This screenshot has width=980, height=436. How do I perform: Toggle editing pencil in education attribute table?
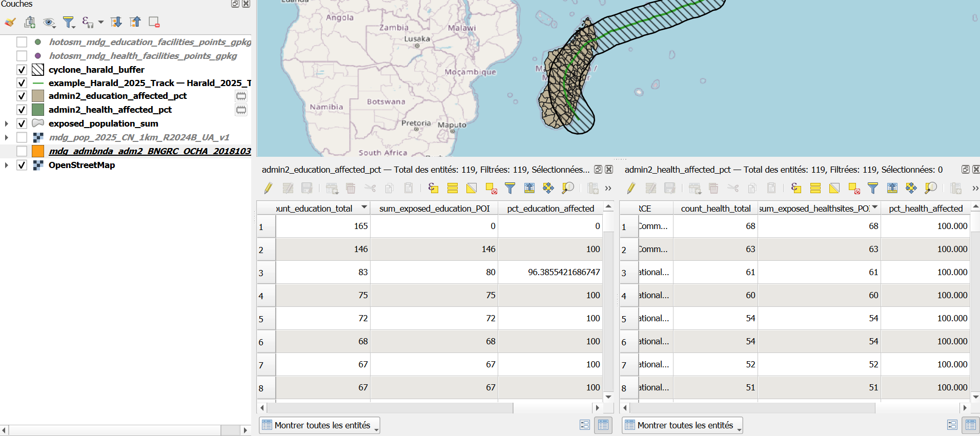pos(268,188)
